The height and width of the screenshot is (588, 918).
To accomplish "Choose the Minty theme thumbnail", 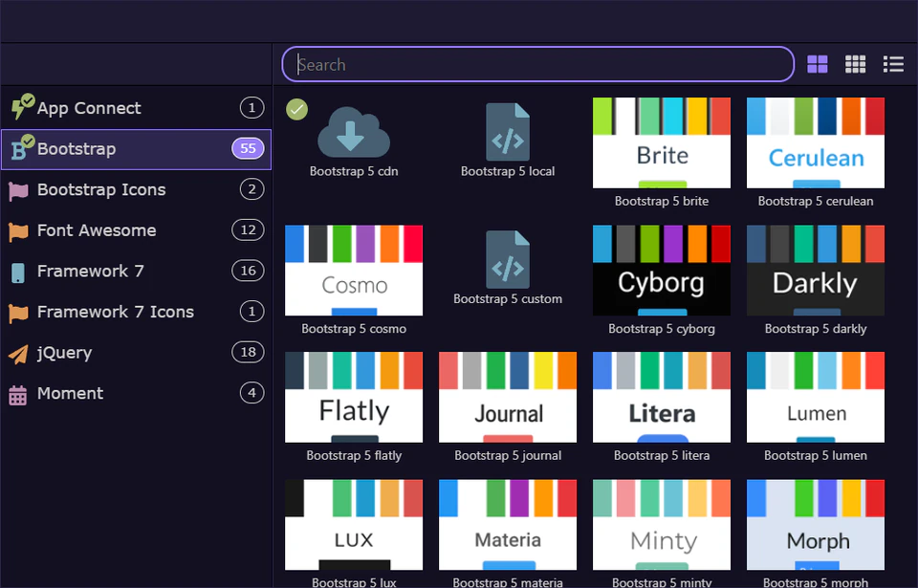I will 662,525.
